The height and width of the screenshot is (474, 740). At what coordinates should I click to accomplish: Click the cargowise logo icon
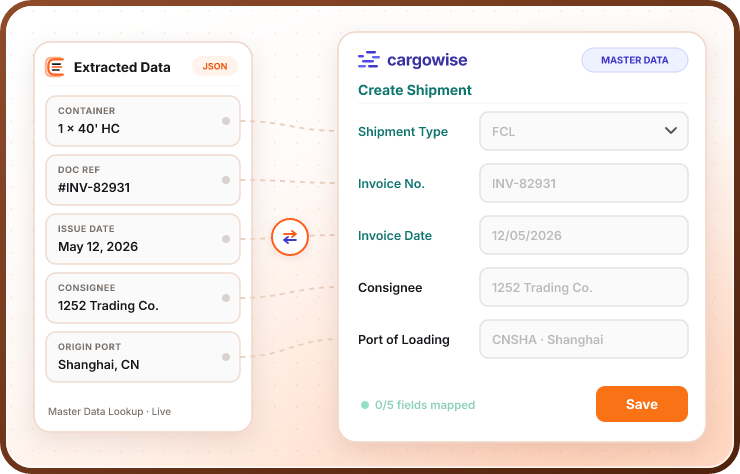[369, 60]
